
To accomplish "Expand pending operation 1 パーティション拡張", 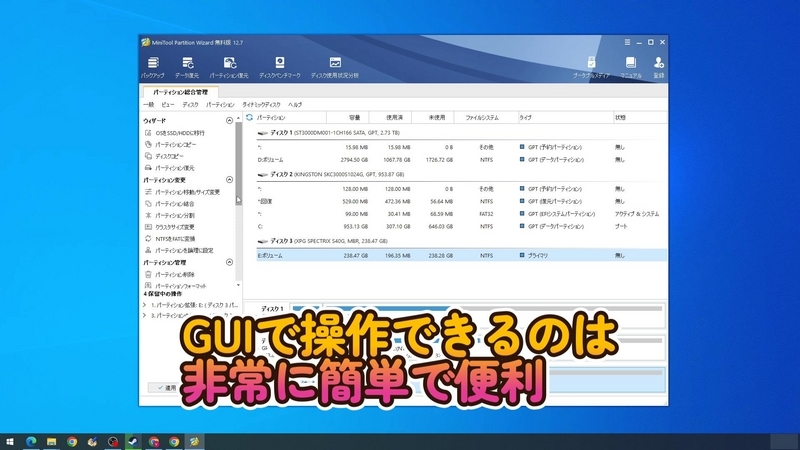I will 144,305.
